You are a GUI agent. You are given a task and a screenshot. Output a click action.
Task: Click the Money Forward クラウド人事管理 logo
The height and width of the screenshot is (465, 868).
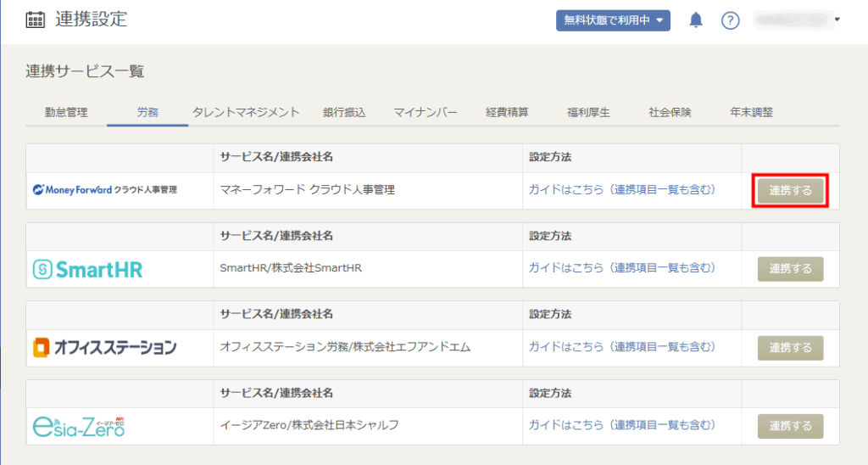click(x=105, y=190)
